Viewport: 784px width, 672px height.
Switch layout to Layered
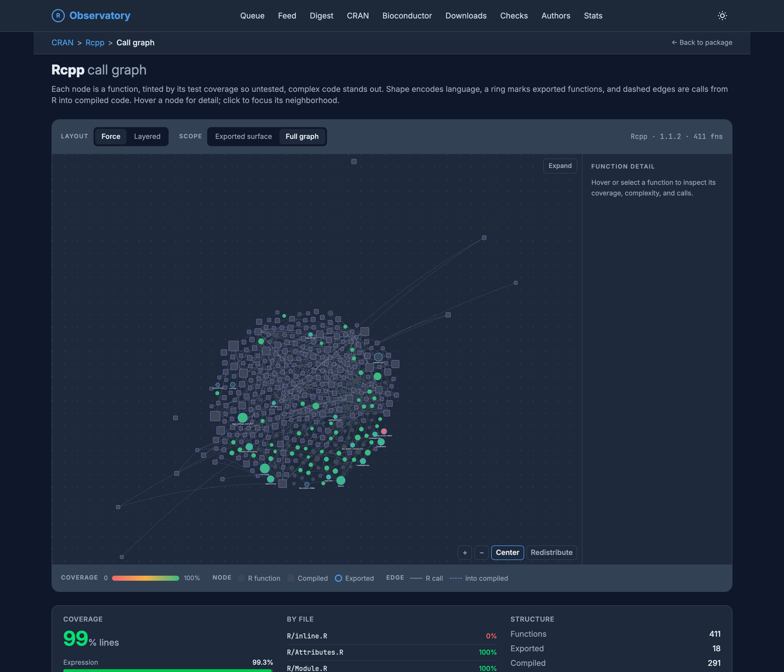click(x=147, y=137)
